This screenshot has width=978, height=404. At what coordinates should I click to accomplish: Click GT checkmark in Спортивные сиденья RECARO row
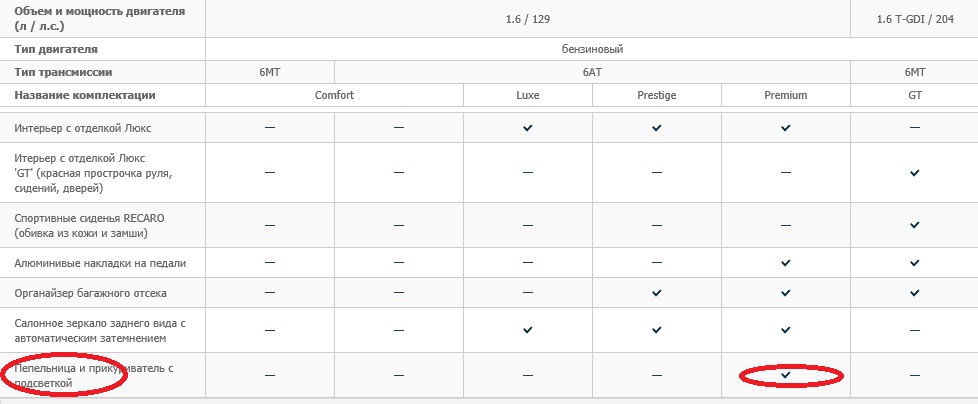[x=915, y=226]
